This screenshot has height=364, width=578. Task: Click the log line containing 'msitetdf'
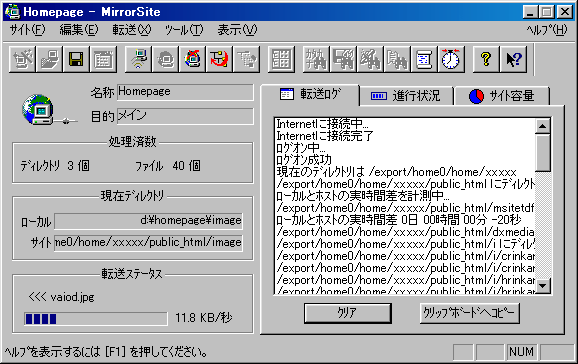click(405, 208)
